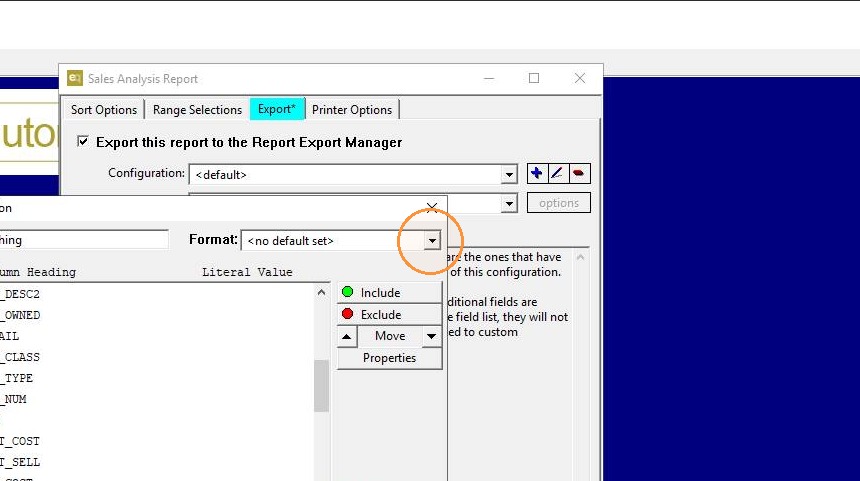
Task: Click the options button
Action: pyautogui.click(x=559, y=203)
